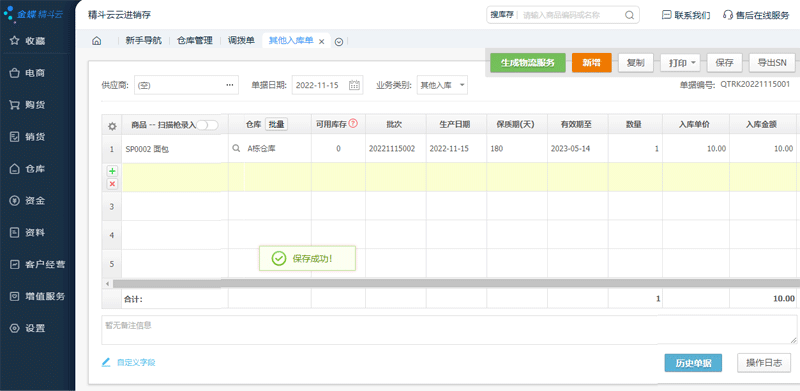The image size is (800, 391).
Task: Click the 保存成功 notification
Action: (x=307, y=258)
